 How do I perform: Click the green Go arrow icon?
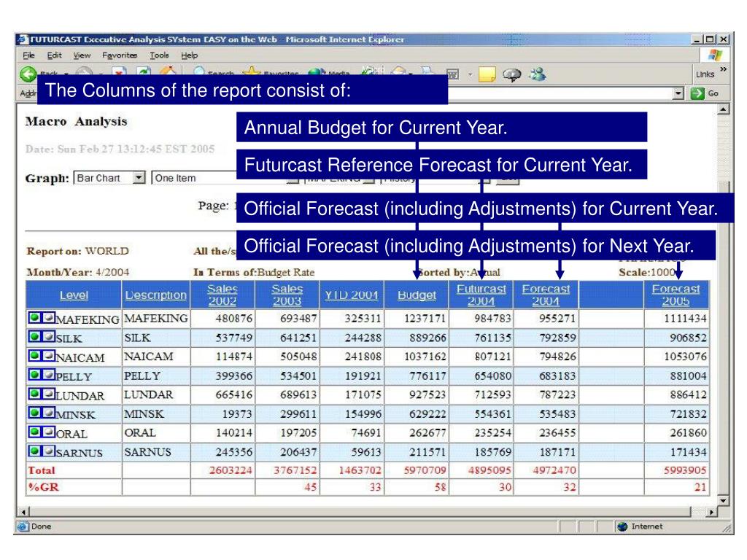point(697,93)
